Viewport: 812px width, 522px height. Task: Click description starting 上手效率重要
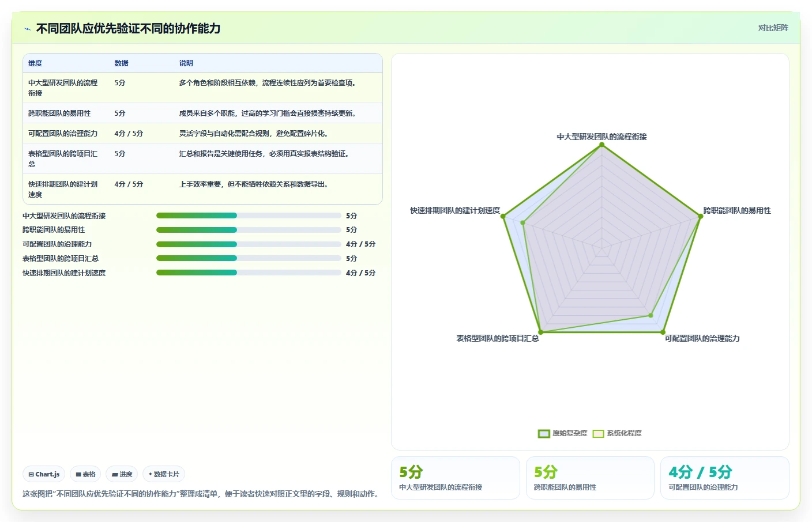click(255, 184)
